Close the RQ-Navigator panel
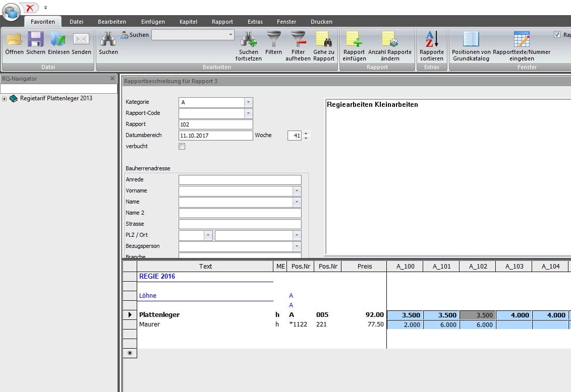 (112, 79)
